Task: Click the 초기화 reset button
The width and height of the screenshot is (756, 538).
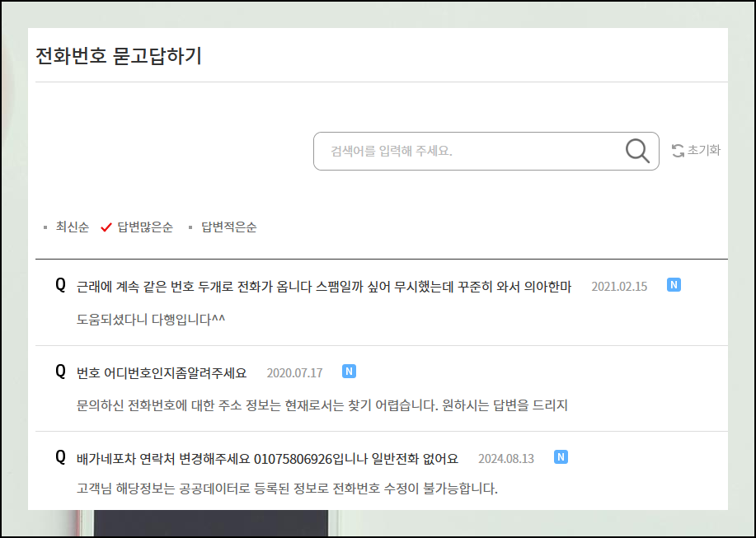Action: (x=696, y=150)
